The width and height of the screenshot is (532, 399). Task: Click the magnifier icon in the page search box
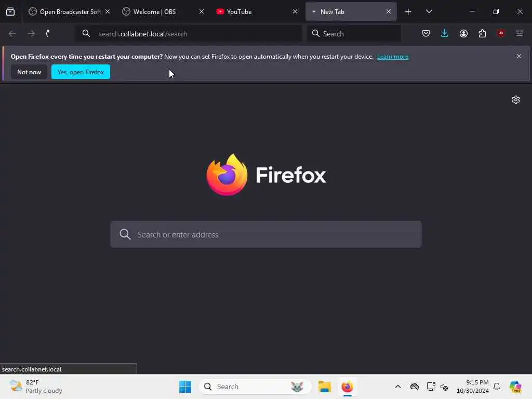click(x=125, y=234)
